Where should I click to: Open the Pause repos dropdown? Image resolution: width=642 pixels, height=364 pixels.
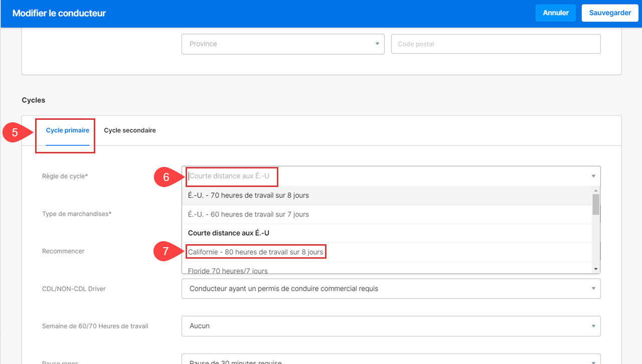[x=391, y=360]
